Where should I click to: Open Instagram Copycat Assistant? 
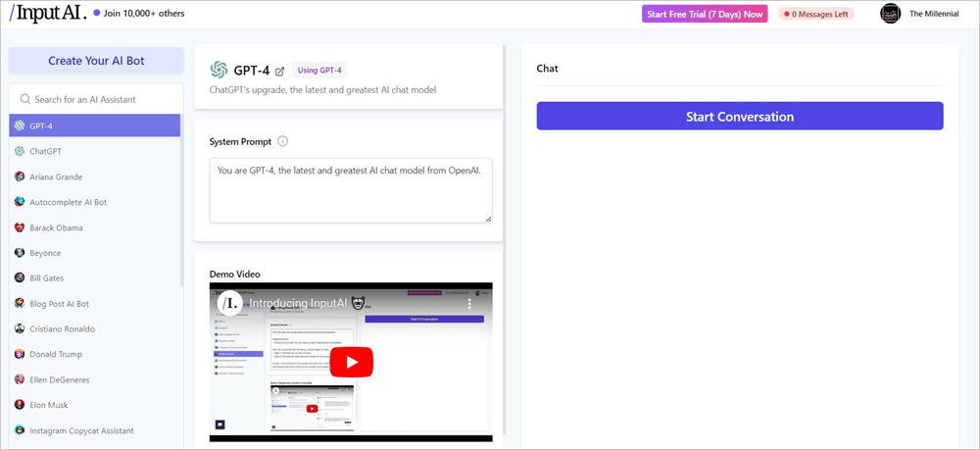pos(80,430)
